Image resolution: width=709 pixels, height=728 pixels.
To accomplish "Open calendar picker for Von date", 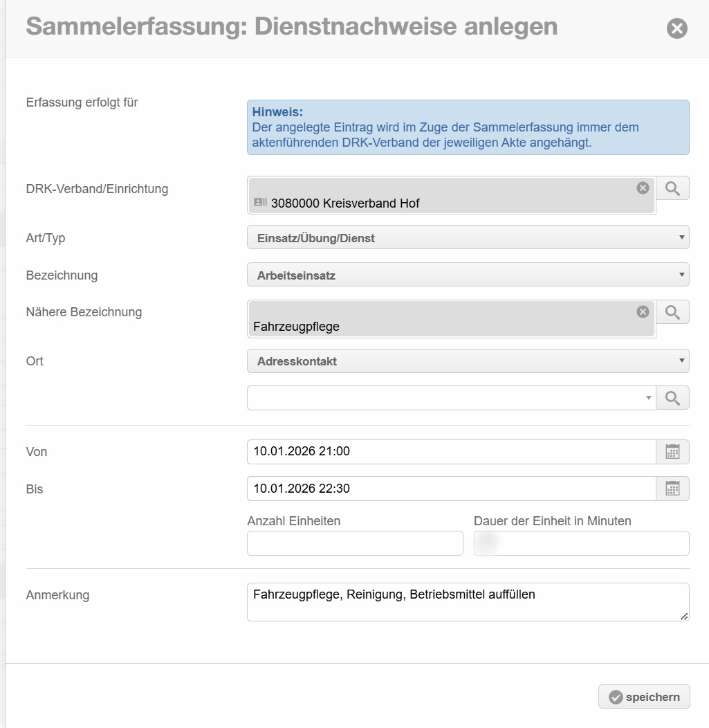I will 672,452.
